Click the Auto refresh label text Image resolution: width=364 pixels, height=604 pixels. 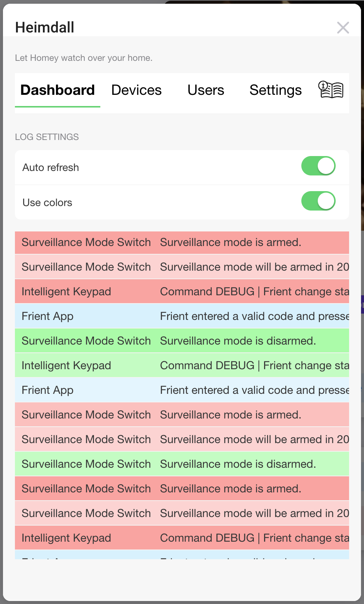tap(51, 168)
